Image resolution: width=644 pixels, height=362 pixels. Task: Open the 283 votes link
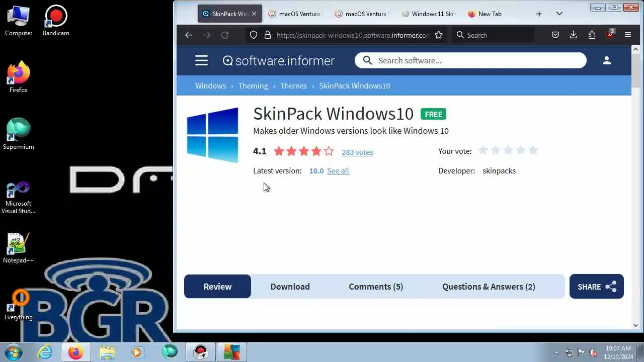[x=357, y=152]
